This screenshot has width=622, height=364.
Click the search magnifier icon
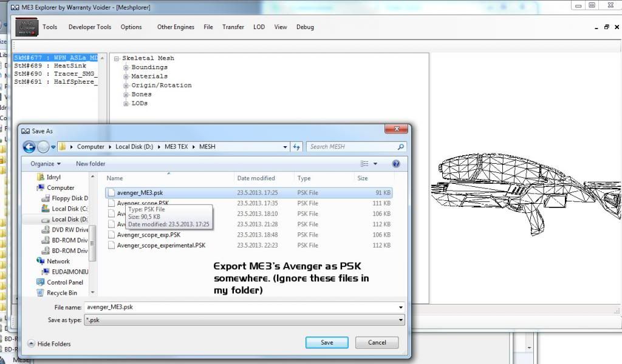point(401,147)
